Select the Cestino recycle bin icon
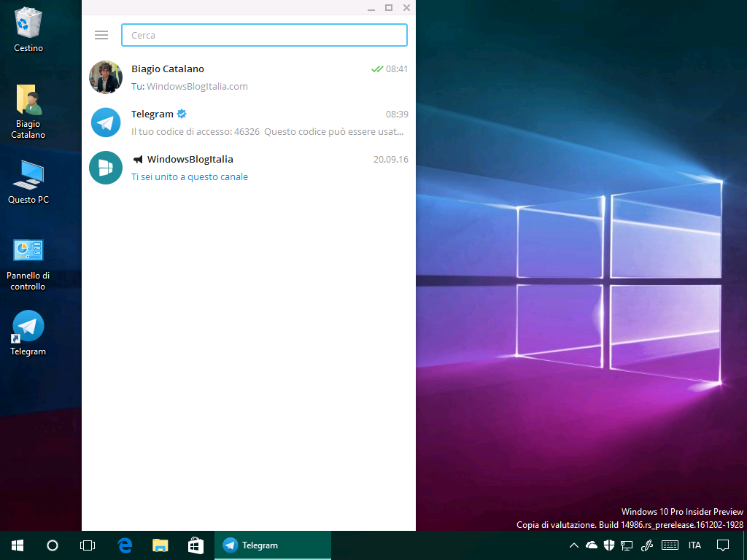The width and height of the screenshot is (747, 560). [x=28, y=29]
